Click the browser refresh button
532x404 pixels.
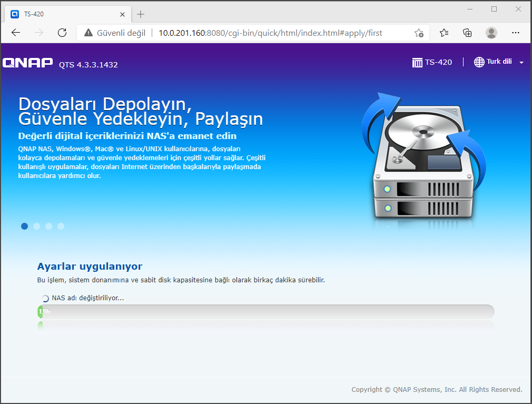pyautogui.click(x=62, y=33)
